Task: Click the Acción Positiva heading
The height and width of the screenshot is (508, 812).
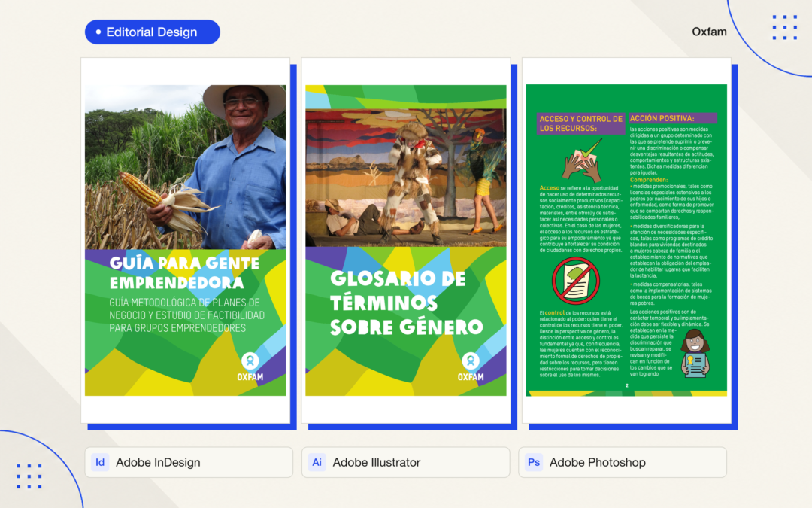Action: (672, 118)
